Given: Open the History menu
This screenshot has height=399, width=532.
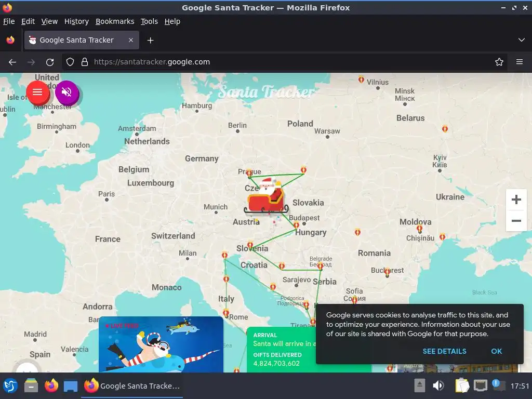Looking at the screenshot, I should (x=76, y=21).
